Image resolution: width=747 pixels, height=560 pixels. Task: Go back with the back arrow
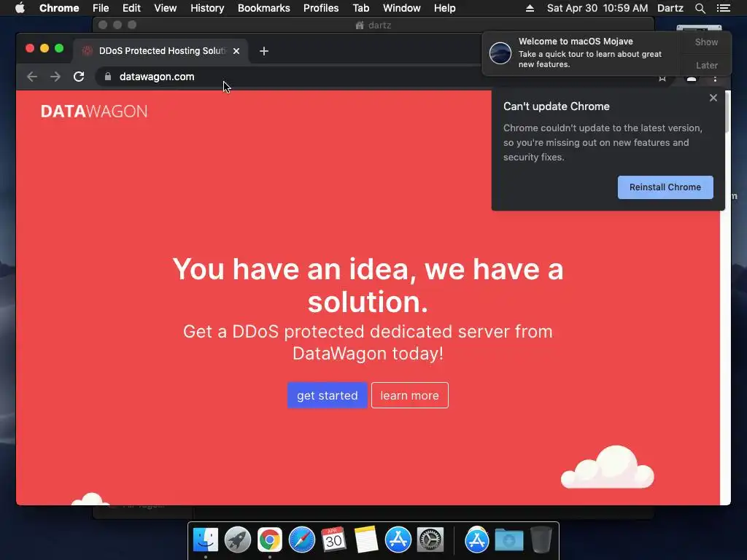32,77
